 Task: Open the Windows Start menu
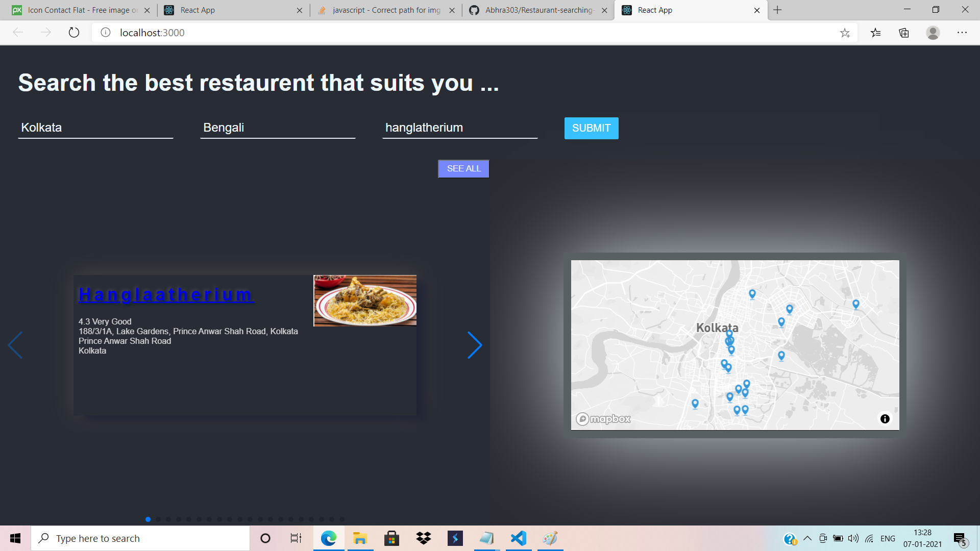(x=15, y=538)
